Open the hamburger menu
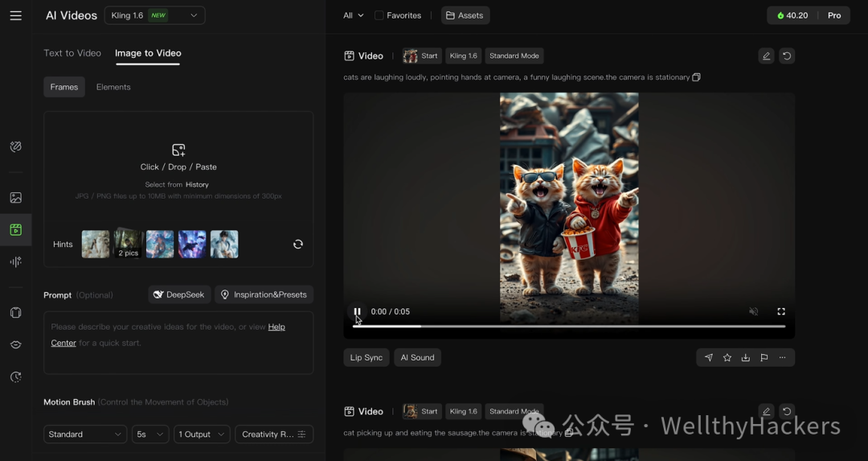Viewport: 868px width, 461px height. (x=15, y=15)
